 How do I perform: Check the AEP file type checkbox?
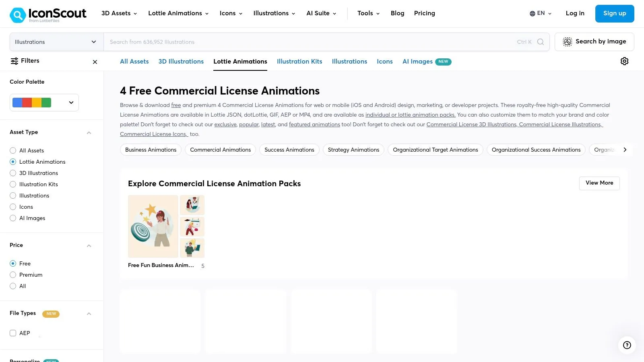tap(13, 333)
